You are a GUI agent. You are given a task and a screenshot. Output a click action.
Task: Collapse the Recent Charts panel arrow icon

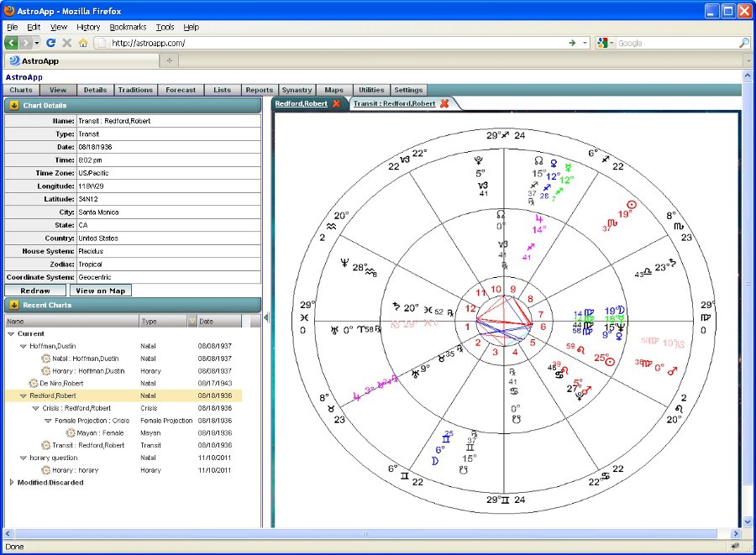coord(13,305)
